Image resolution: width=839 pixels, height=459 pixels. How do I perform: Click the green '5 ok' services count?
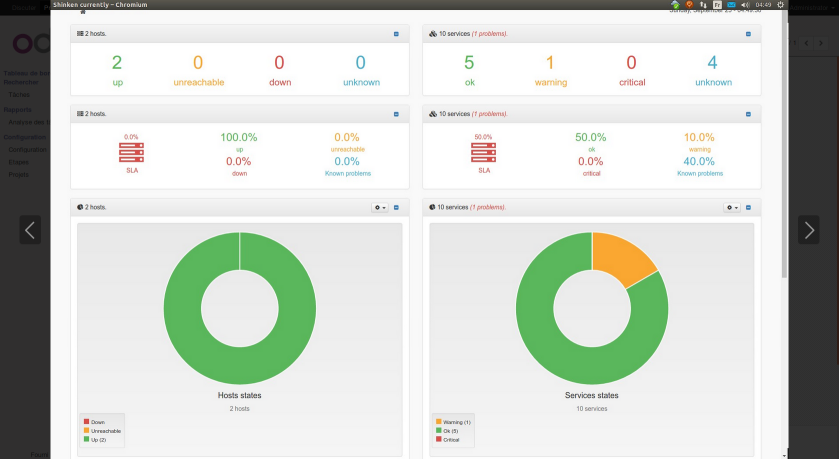click(469, 71)
